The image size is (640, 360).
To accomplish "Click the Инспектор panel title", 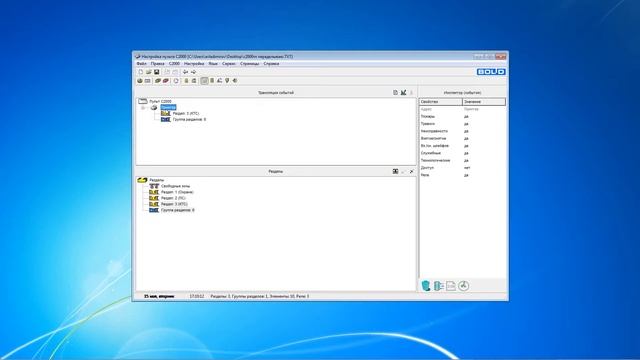I will click(462, 93).
